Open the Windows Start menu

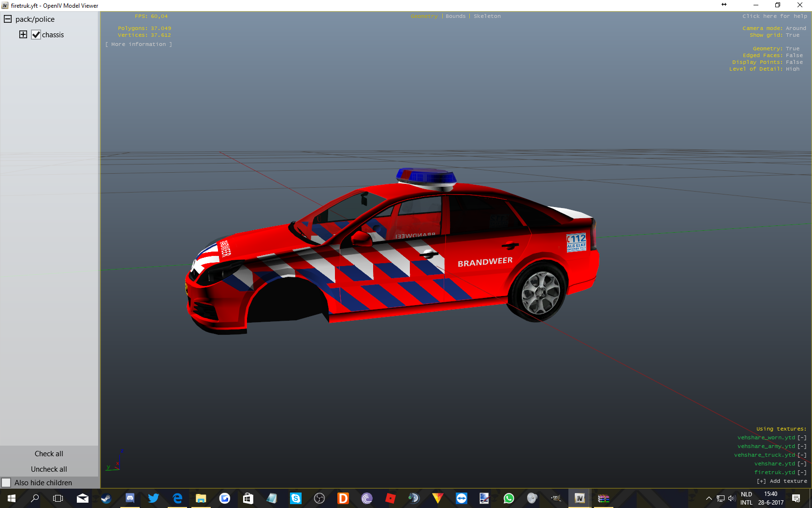click(12, 498)
